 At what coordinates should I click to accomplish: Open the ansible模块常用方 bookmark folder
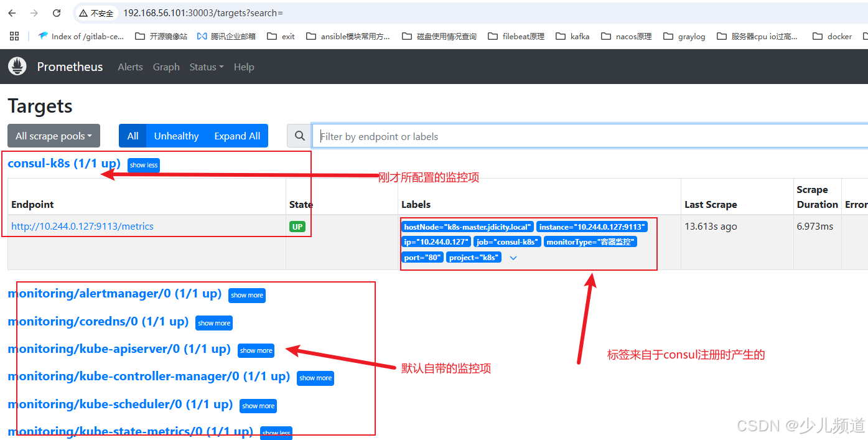348,36
